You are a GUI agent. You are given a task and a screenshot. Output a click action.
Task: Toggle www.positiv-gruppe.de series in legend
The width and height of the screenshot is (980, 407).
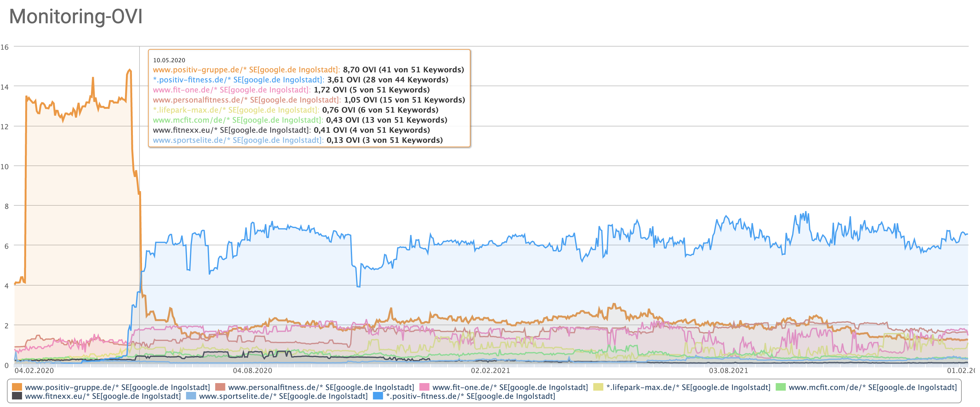tap(117, 387)
